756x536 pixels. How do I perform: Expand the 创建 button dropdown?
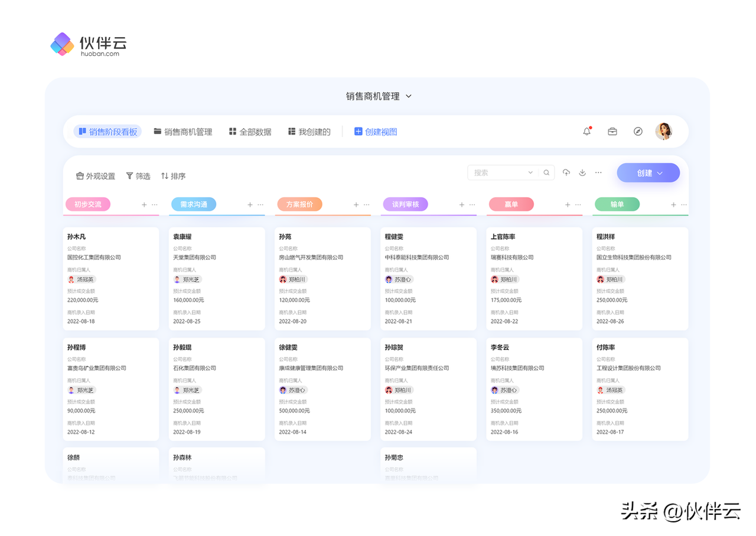coord(660,173)
